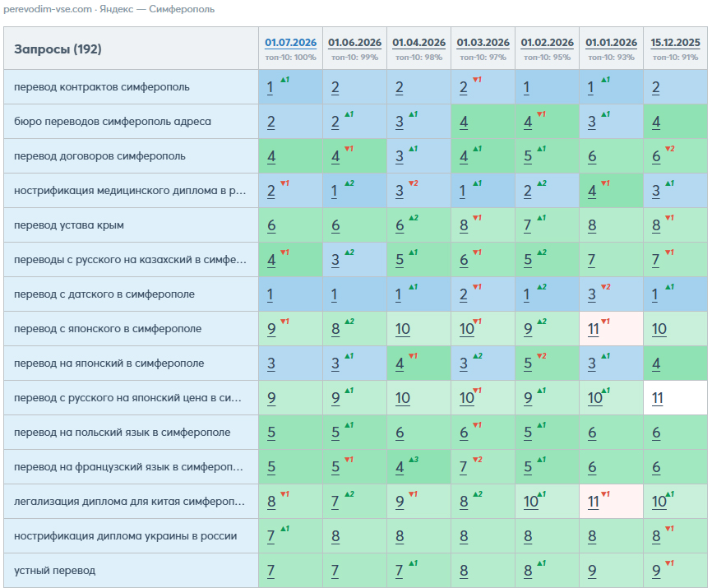Click the Запросы (192) table header
Viewport: 712px width, 588px height.
(x=58, y=49)
